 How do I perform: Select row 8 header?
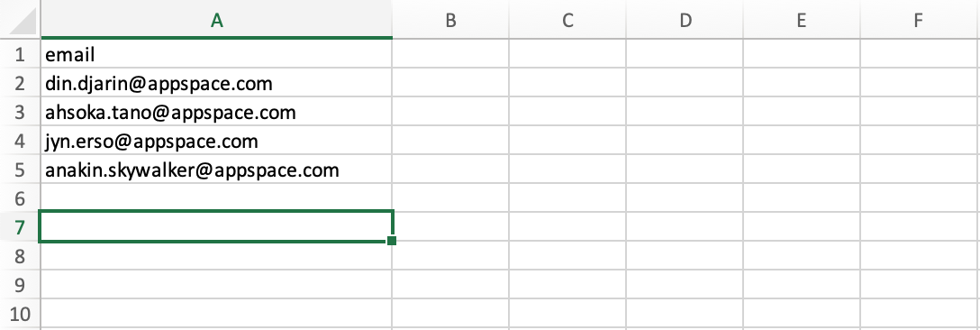(x=20, y=255)
